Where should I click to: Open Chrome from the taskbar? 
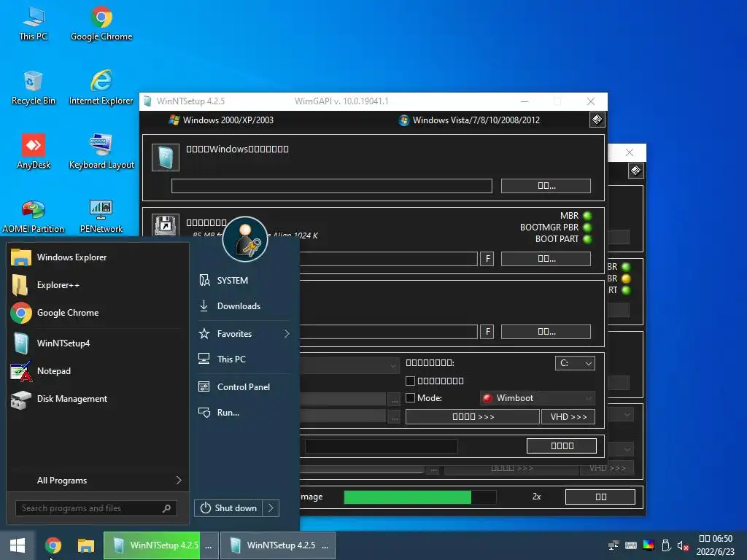coord(53,545)
